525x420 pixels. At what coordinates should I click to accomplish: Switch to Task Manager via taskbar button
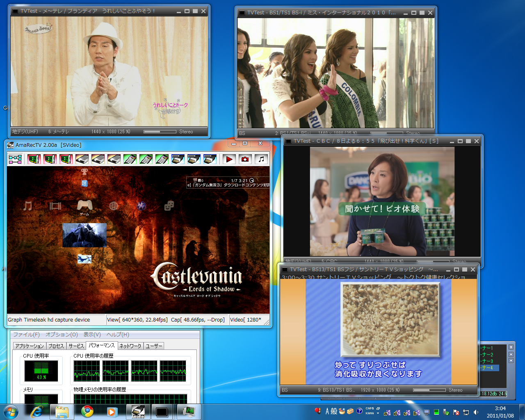point(188,411)
